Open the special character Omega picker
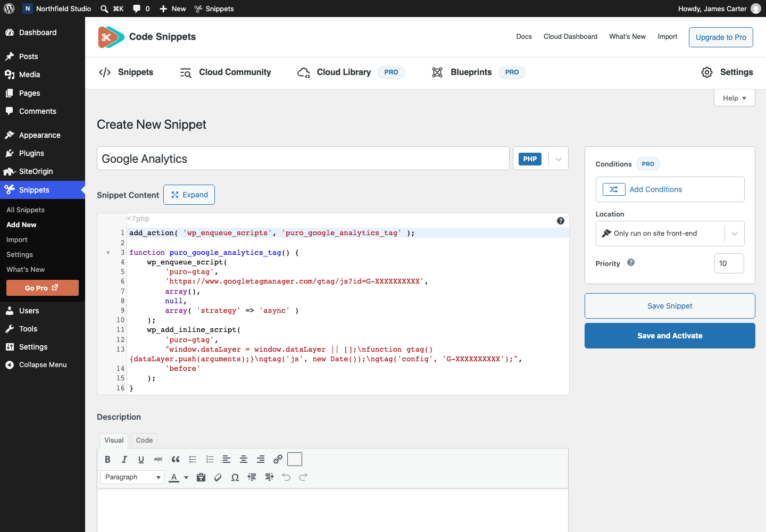Image resolution: width=766 pixels, height=532 pixels. pyautogui.click(x=235, y=477)
